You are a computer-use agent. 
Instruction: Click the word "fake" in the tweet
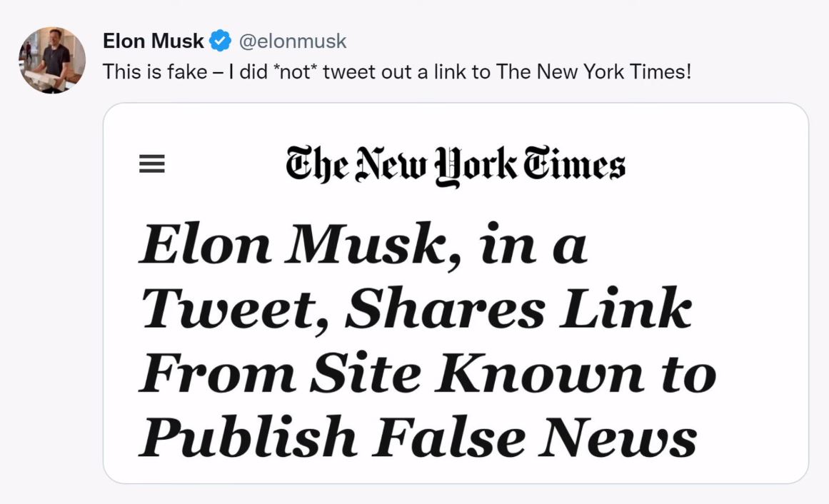pos(188,71)
